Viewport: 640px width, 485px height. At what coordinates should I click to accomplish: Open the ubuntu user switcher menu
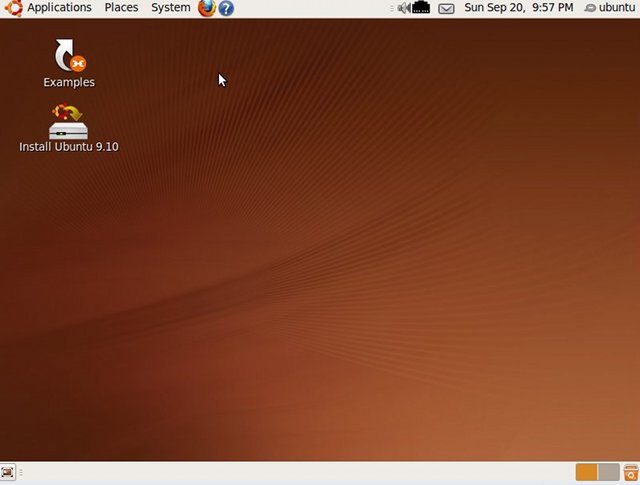610,7
